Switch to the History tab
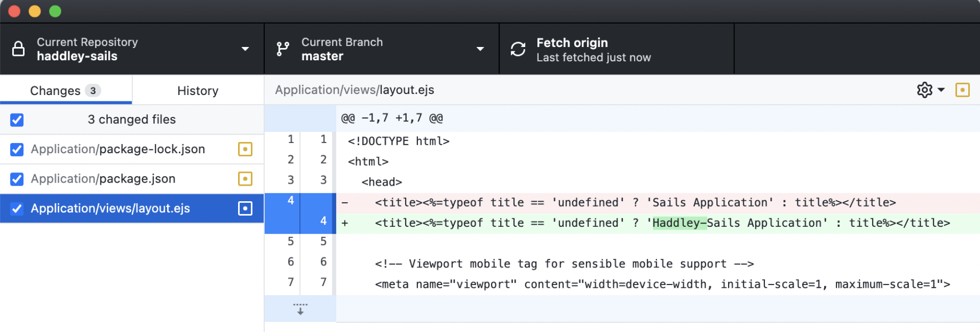 197,91
